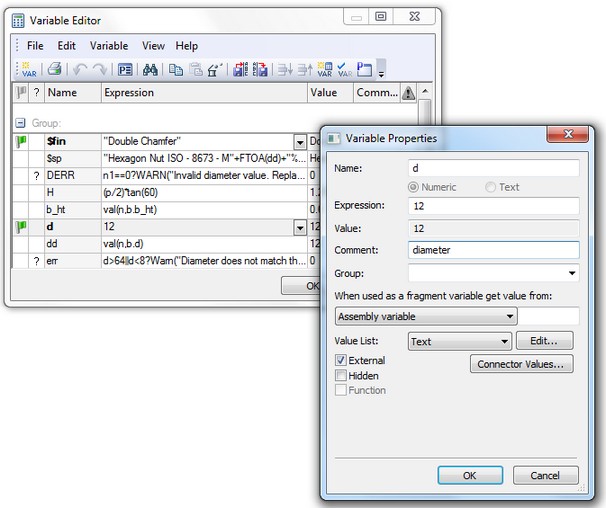Click the binoculars Find icon
This screenshot has height=508, width=606.
coord(150,70)
